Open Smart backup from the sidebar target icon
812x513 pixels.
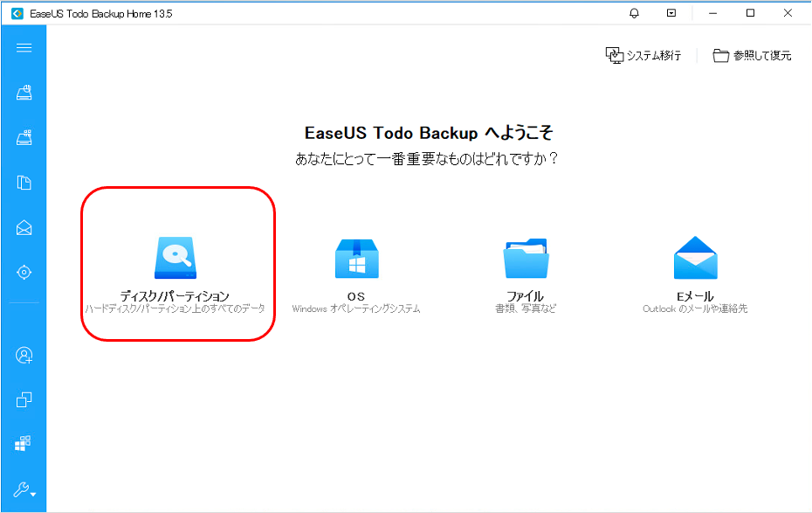[x=24, y=272]
